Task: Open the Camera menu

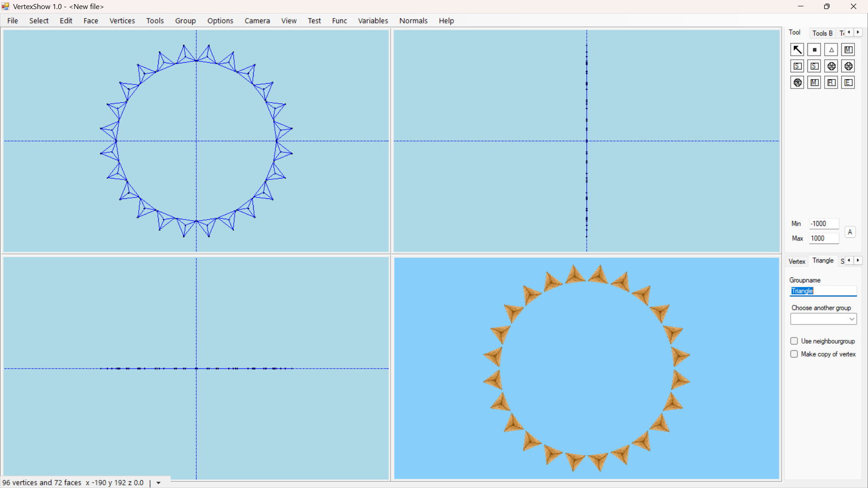Action: click(257, 21)
